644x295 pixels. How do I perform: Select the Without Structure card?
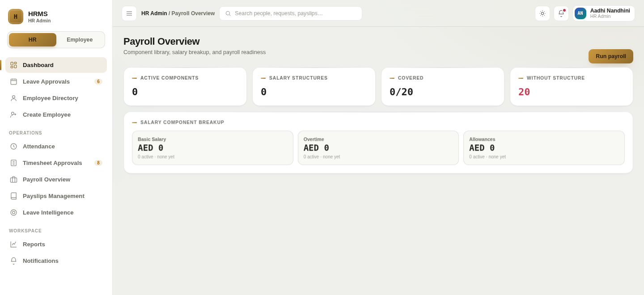pyautogui.click(x=572, y=87)
